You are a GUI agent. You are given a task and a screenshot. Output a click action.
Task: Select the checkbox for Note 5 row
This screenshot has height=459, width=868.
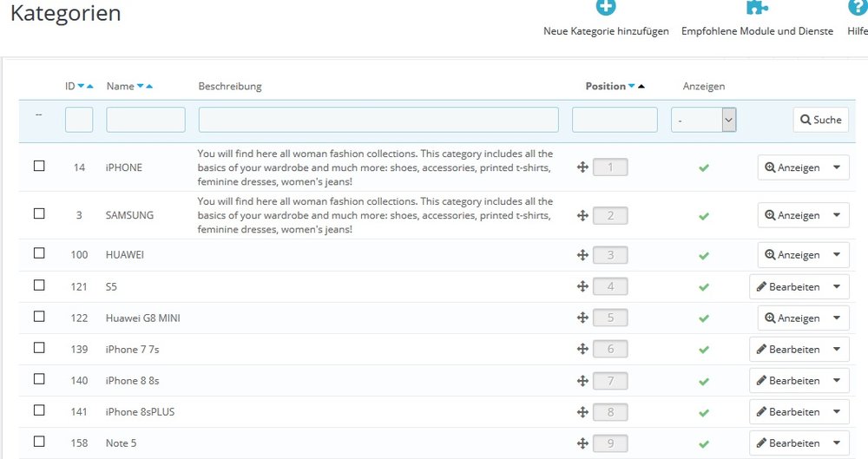[39, 442]
